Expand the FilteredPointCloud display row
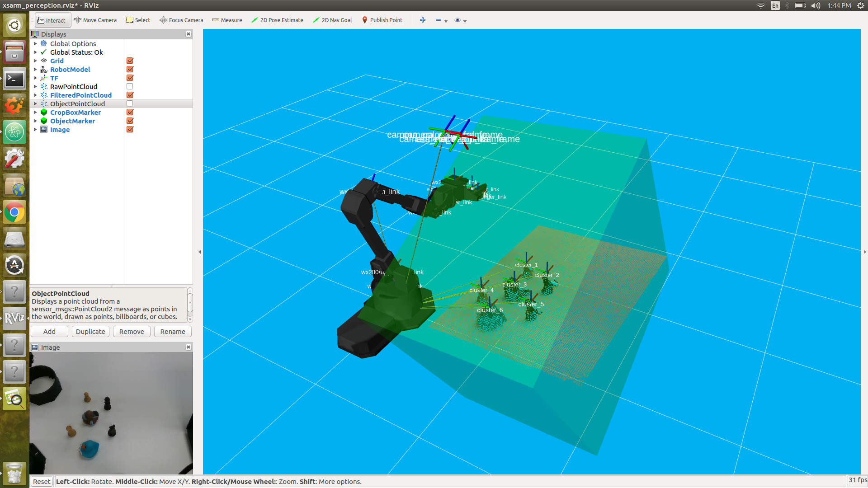This screenshot has width=868, height=488. pyautogui.click(x=35, y=95)
